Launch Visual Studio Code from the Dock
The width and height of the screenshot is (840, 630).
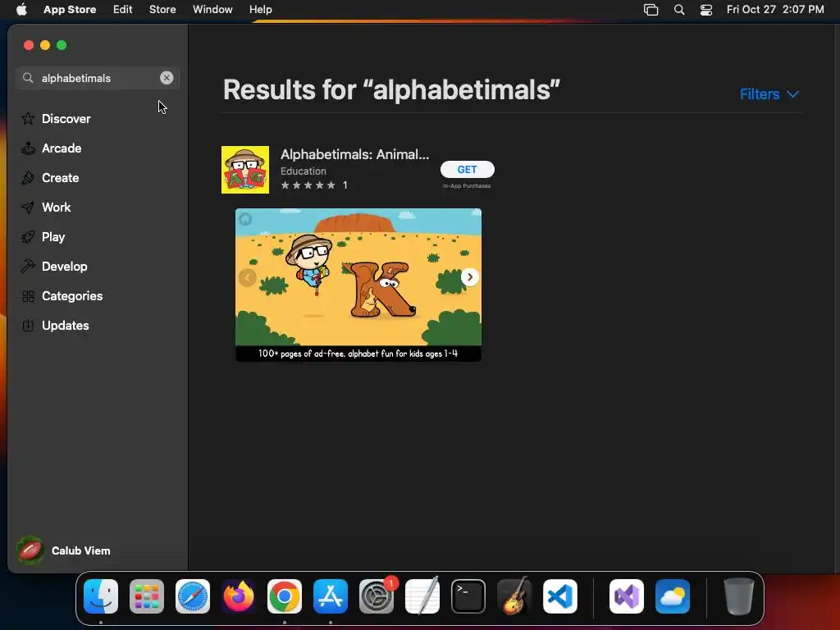click(559, 596)
